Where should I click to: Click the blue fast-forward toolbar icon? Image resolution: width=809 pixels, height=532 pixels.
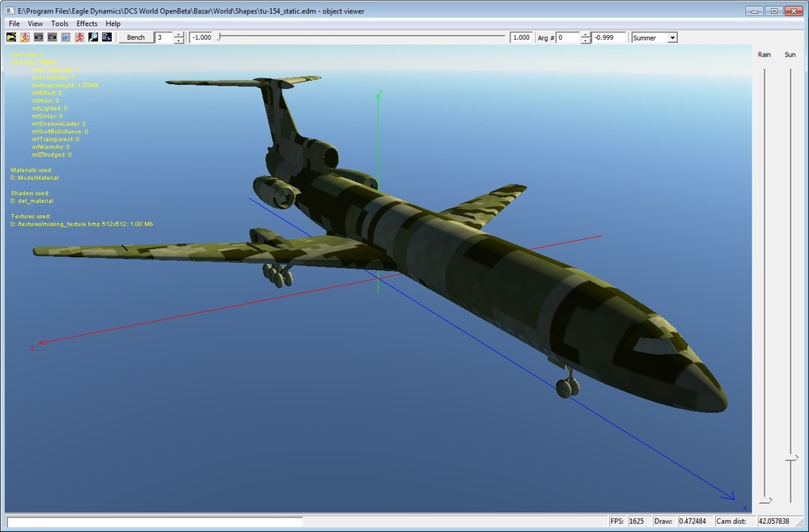click(66, 37)
